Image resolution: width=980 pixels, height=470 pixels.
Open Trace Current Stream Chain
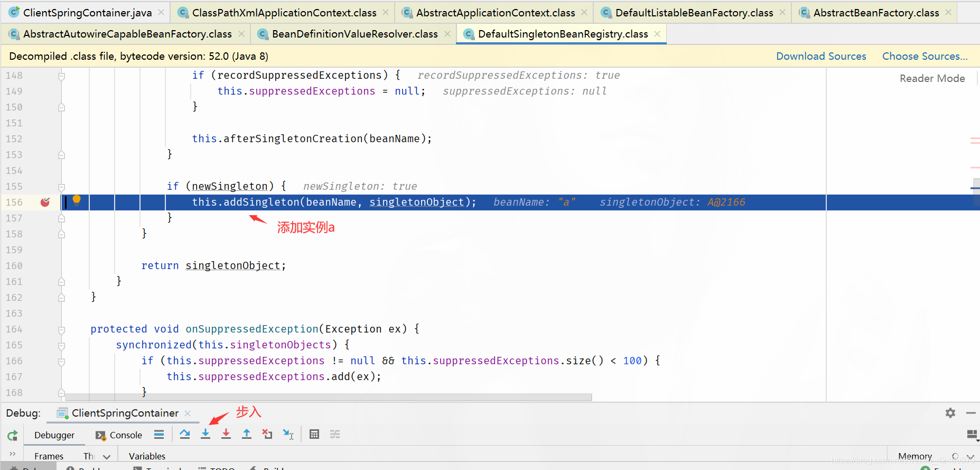(x=335, y=435)
